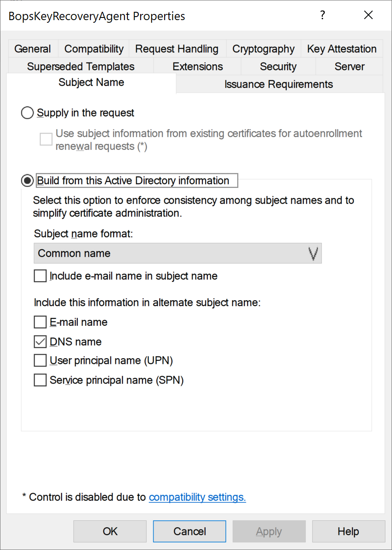Switch to the Key Attestation tab
Screen dimensions: 392x550
pos(342,49)
